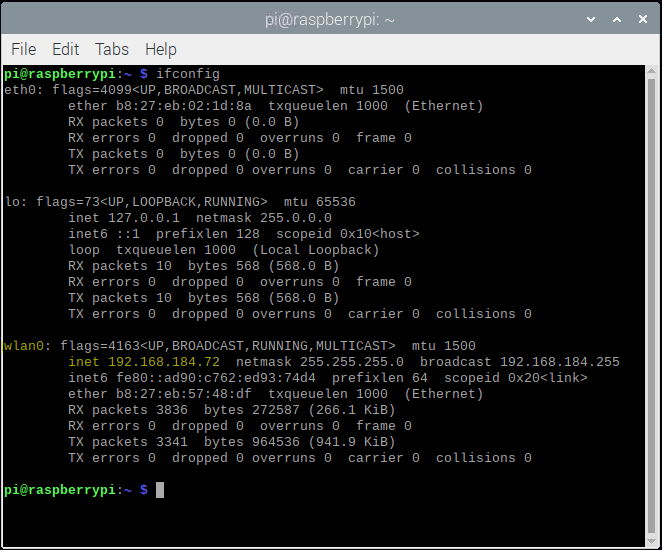Viewport: 662px width, 550px height.
Task: Maximize the terminal window
Action: pyautogui.click(x=616, y=18)
